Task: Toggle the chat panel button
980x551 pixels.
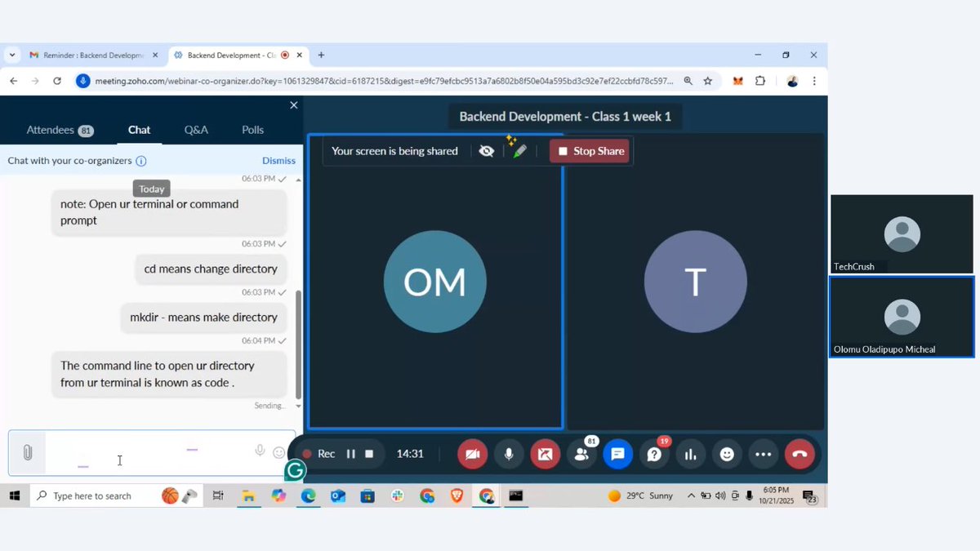Action: [617, 455]
